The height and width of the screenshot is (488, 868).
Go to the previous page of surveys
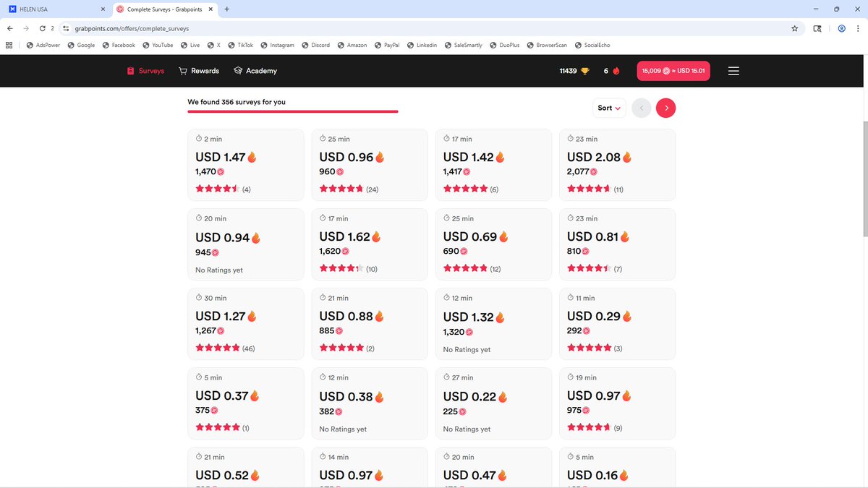(x=642, y=108)
